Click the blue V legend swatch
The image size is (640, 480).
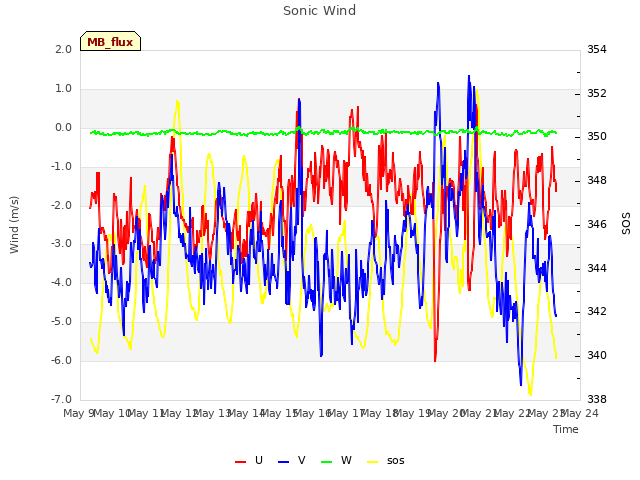[283, 462]
